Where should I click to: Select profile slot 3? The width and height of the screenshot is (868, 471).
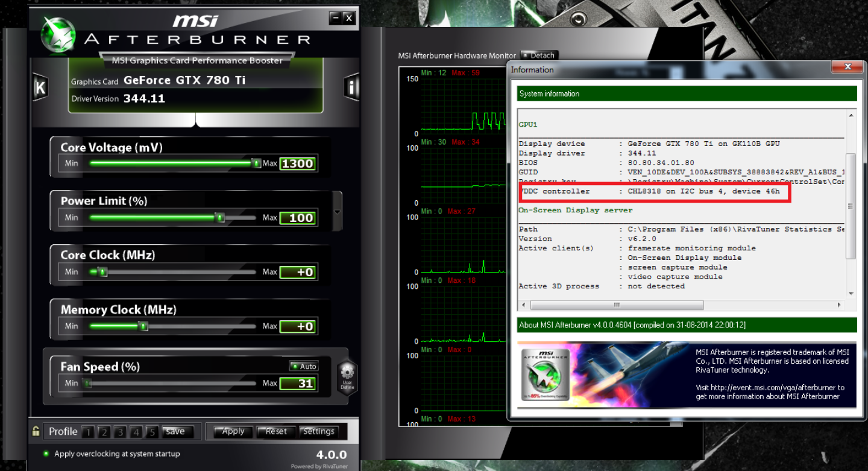point(120,432)
